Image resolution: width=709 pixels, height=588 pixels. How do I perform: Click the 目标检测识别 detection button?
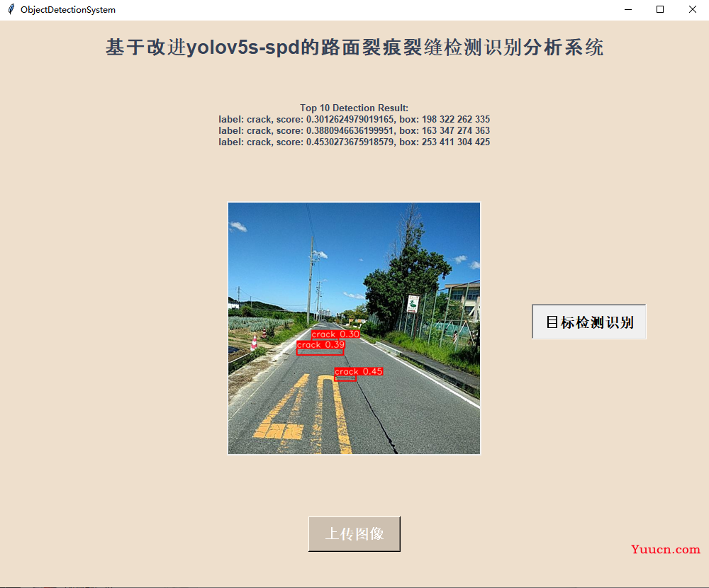pyautogui.click(x=588, y=322)
